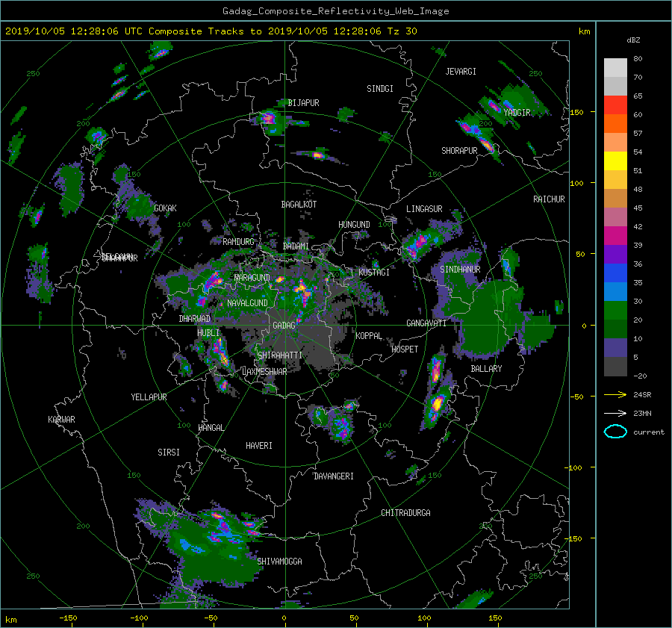Click the -20 label at bottom of dBZ scale
This screenshot has width=672, height=628.
(x=640, y=376)
